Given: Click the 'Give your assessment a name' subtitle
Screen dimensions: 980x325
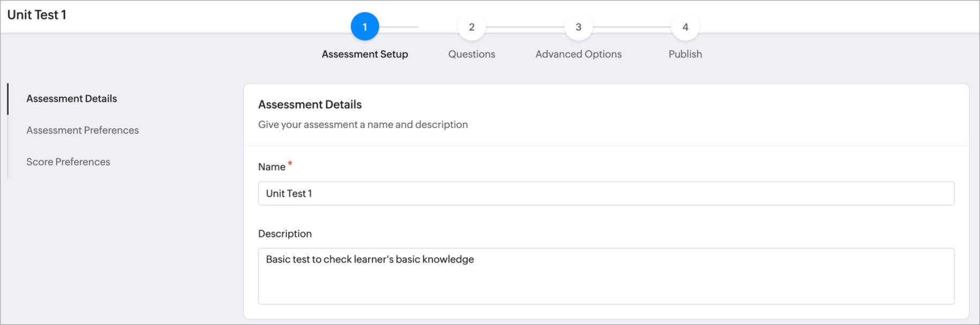Looking at the screenshot, I should click(363, 124).
